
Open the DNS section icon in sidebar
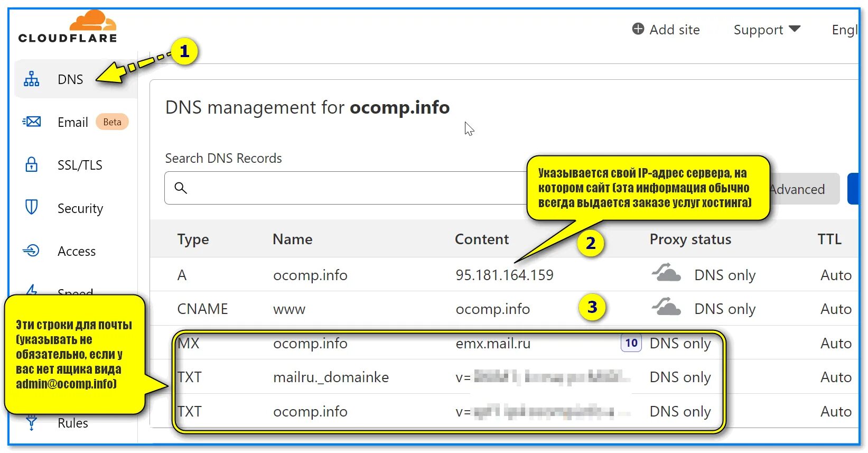tap(32, 79)
